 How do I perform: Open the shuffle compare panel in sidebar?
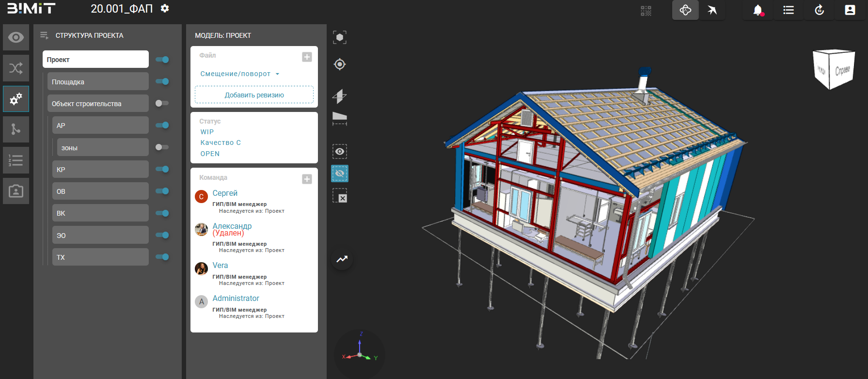pos(16,68)
